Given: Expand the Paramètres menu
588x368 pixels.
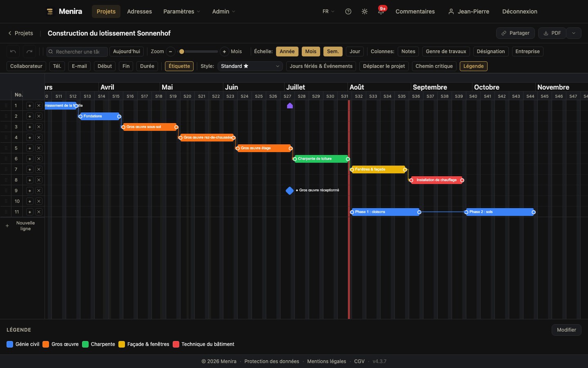Looking at the screenshot, I should pos(182,11).
